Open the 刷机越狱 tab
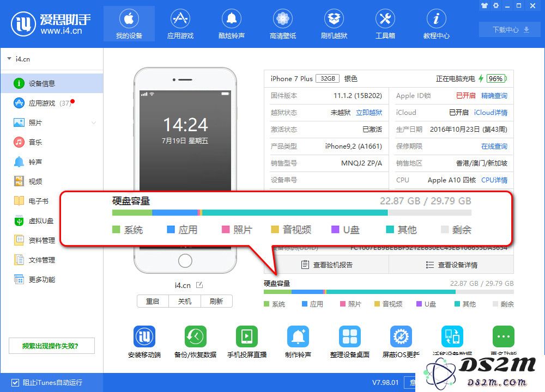The height and width of the screenshot is (392, 545). (334, 24)
